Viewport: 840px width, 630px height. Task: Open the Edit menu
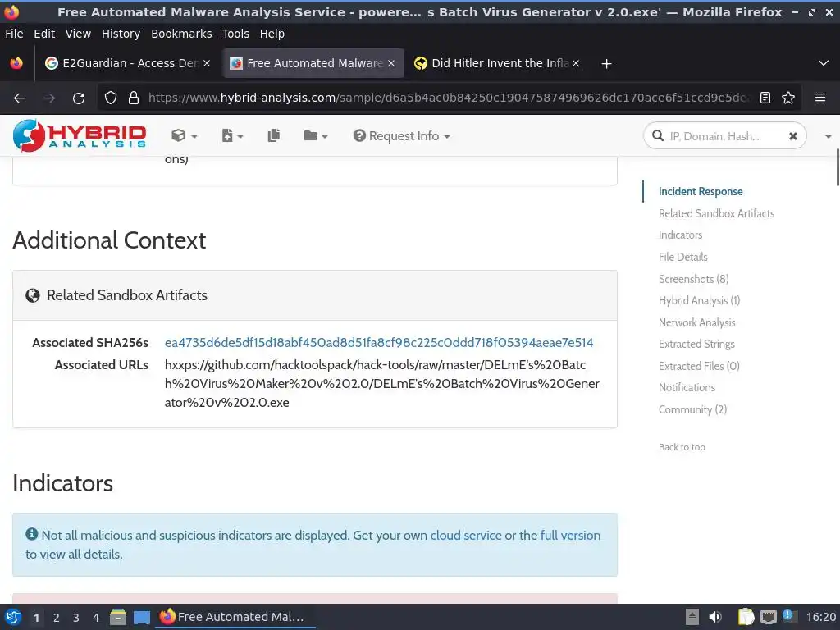[44, 34]
